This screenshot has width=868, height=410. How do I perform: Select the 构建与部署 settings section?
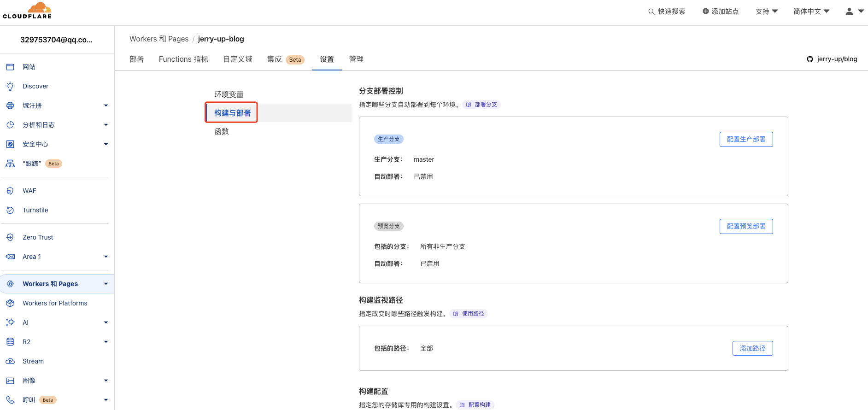click(x=278, y=113)
